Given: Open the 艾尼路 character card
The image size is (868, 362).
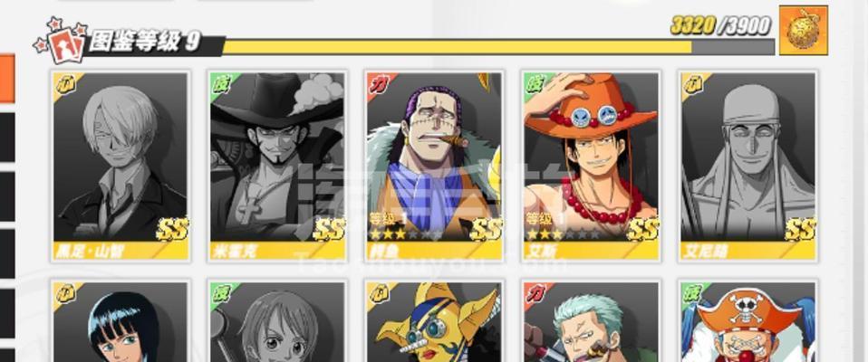Looking at the screenshot, I should (x=748, y=166).
